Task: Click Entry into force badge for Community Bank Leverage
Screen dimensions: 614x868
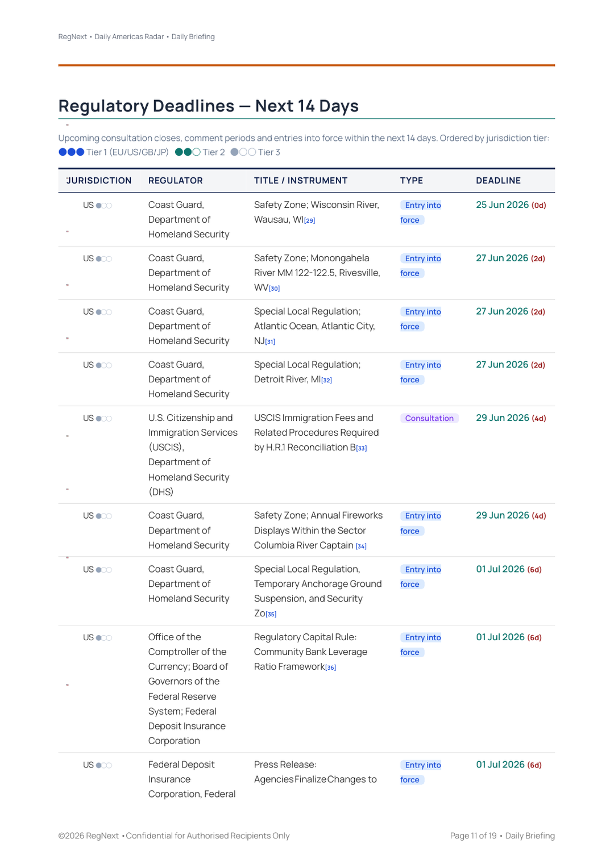Action: 422,645
